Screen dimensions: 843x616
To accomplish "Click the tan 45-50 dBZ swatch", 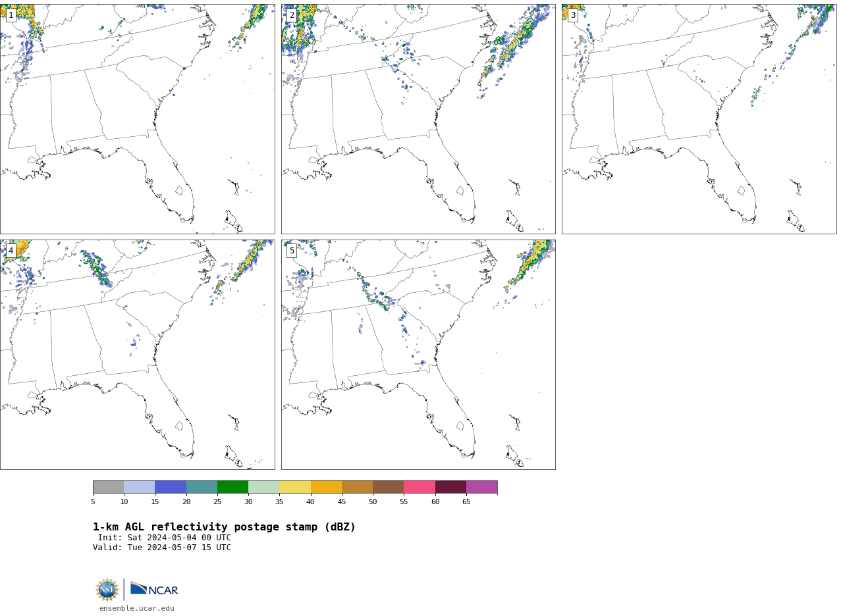I will click(x=357, y=487).
